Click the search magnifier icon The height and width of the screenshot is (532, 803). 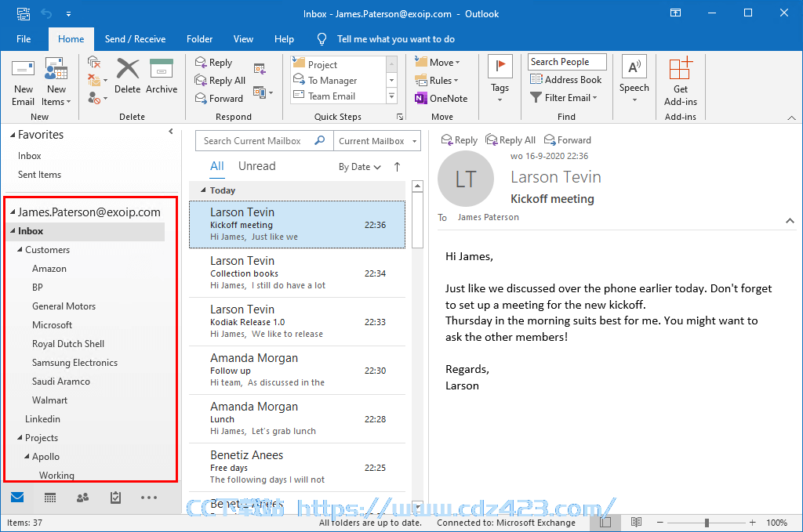pos(320,140)
